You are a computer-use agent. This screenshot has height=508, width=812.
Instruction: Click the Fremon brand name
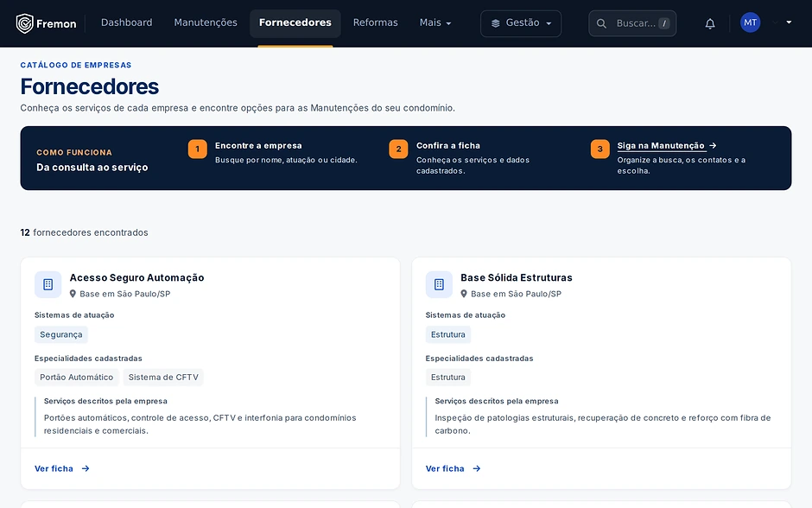(56, 24)
